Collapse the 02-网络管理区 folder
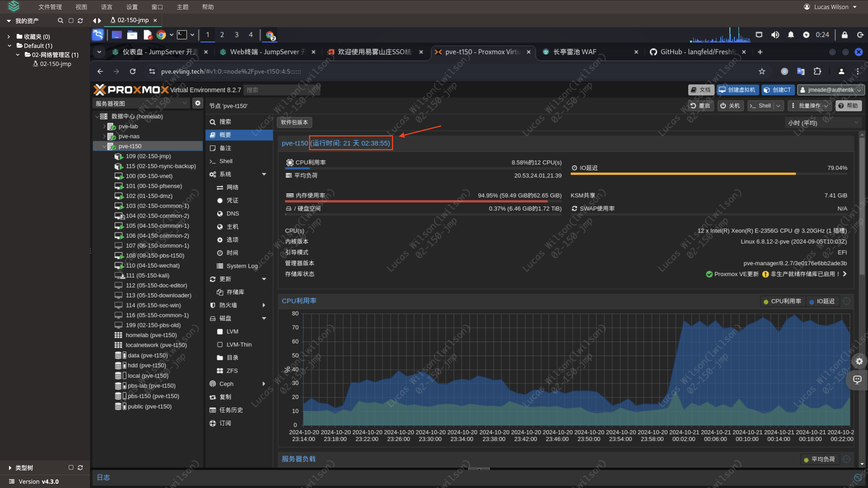Screen dimensions: 868x488 [18, 54]
